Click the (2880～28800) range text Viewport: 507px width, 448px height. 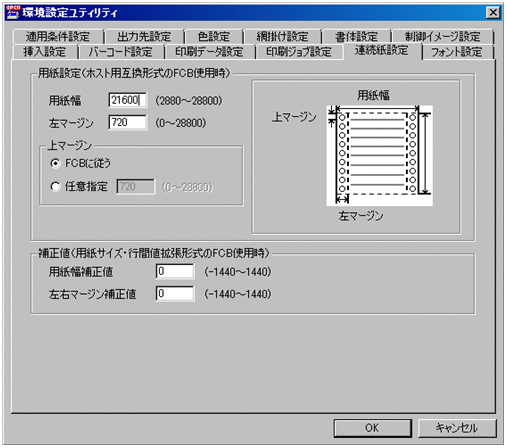189,100
